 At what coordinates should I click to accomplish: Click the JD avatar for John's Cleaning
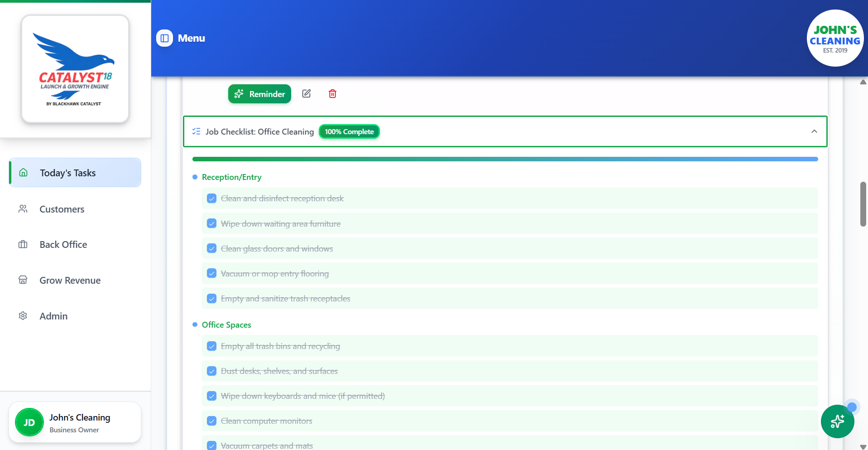(29, 422)
